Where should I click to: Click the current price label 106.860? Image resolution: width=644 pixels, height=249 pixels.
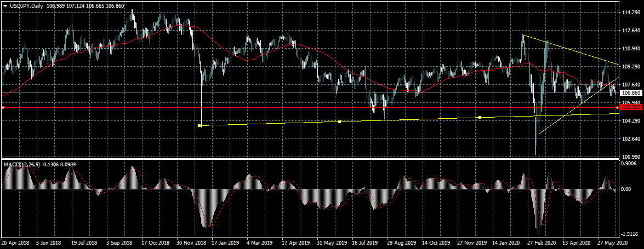click(632, 93)
